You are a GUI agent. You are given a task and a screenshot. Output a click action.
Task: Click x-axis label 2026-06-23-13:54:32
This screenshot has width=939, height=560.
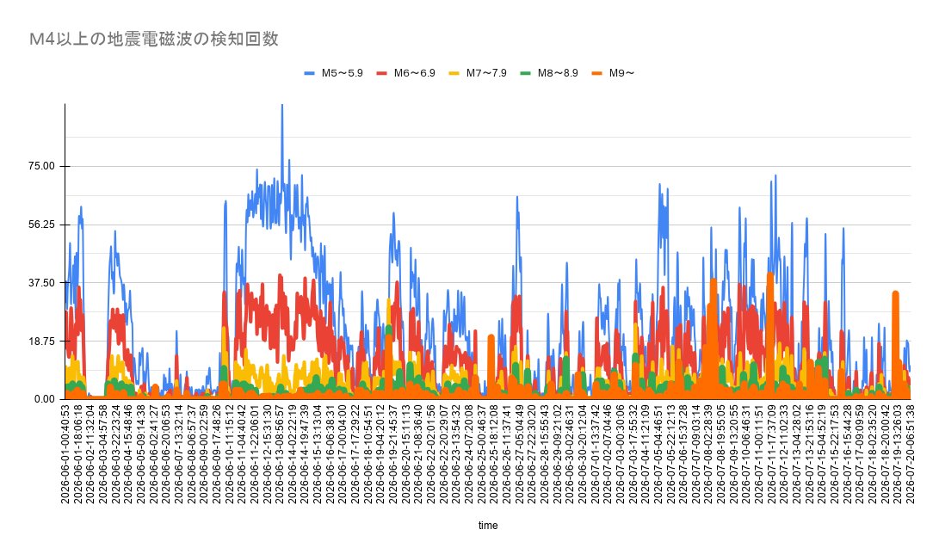[456, 454]
